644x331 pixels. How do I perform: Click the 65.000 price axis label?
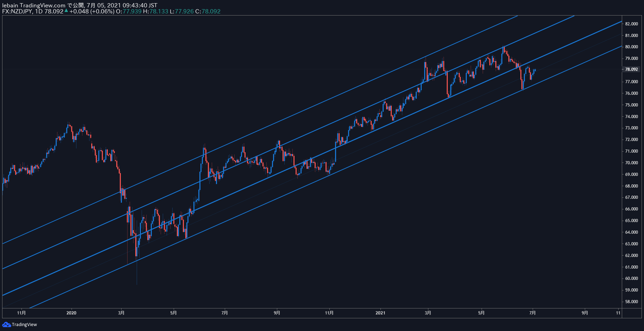(631, 221)
